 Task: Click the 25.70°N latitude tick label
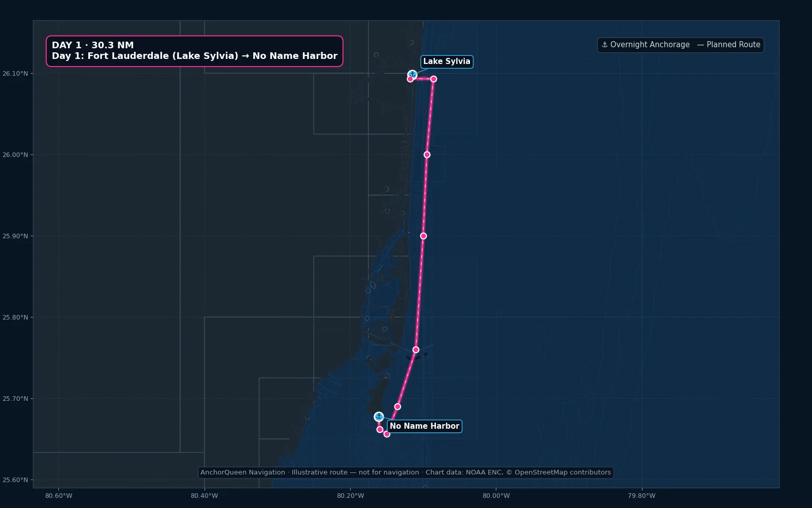click(x=15, y=399)
